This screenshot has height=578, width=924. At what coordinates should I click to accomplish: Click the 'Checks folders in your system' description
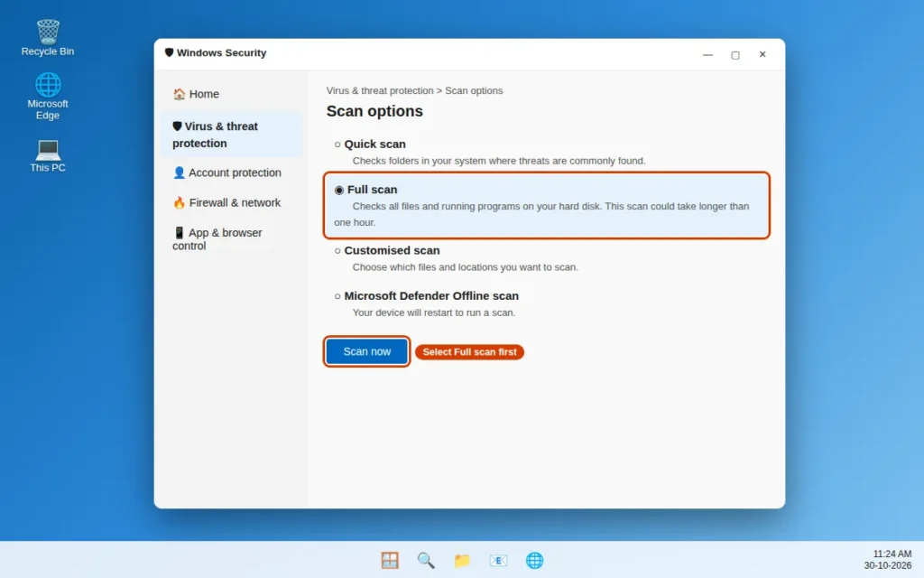point(499,161)
